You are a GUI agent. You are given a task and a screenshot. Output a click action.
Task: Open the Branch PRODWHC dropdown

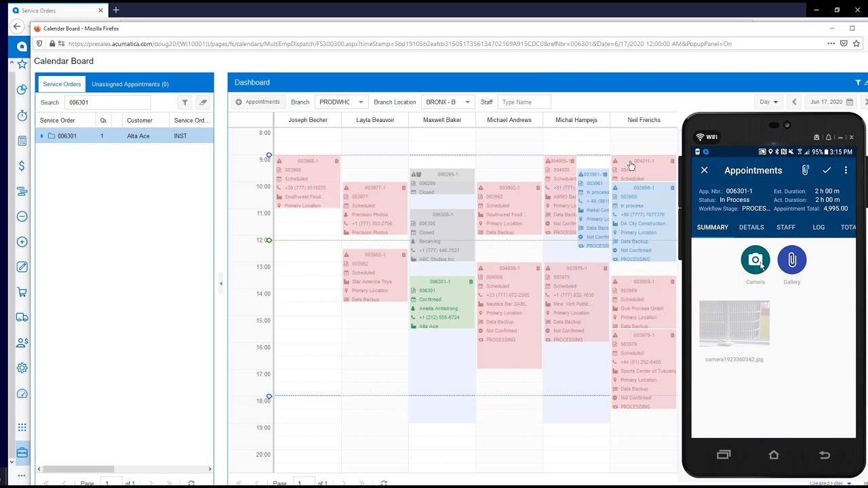(x=342, y=102)
